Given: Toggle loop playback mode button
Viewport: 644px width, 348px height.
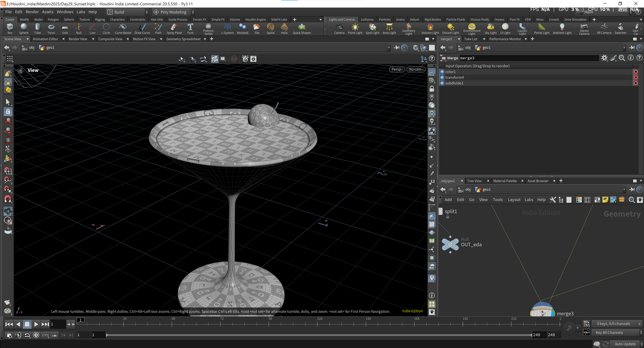Looking at the screenshot, I should click(x=27, y=335).
